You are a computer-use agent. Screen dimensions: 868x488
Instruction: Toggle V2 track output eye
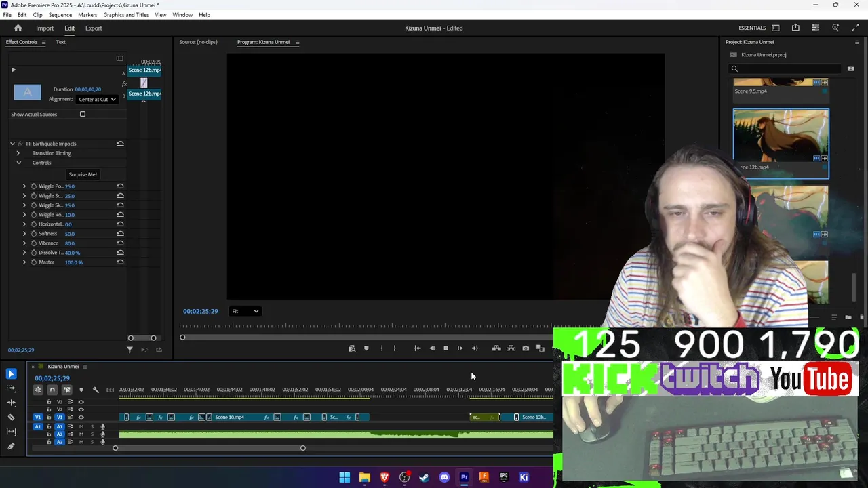(81, 409)
